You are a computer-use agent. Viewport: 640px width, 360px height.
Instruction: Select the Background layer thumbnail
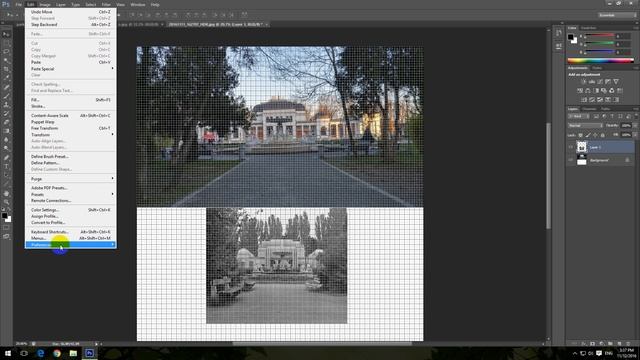coord(582,160)
